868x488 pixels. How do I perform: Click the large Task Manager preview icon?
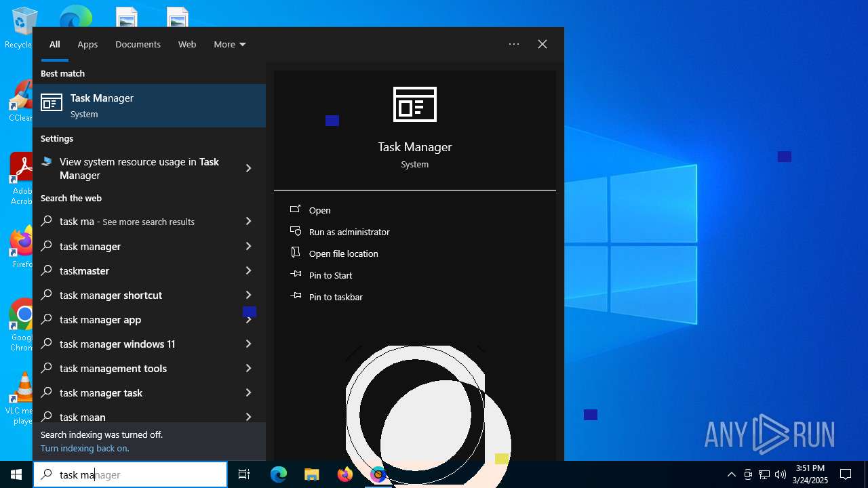(415, 104)
